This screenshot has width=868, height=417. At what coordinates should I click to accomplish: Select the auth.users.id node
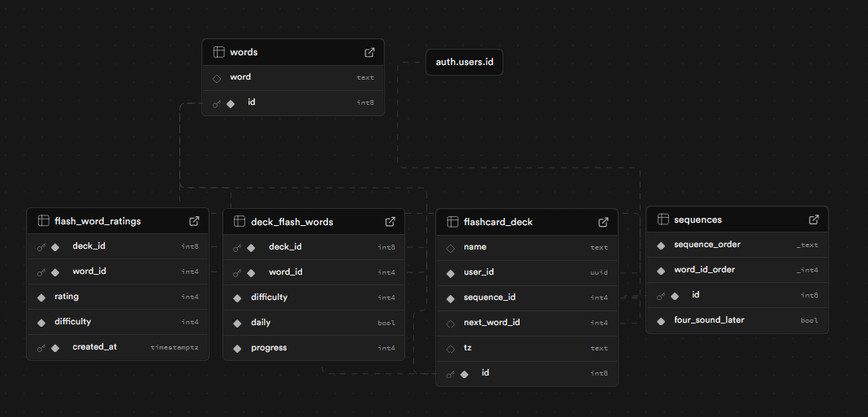coord(464,62)
